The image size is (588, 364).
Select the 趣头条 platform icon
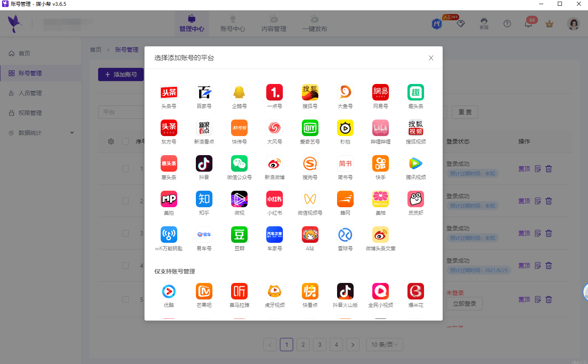416,92
